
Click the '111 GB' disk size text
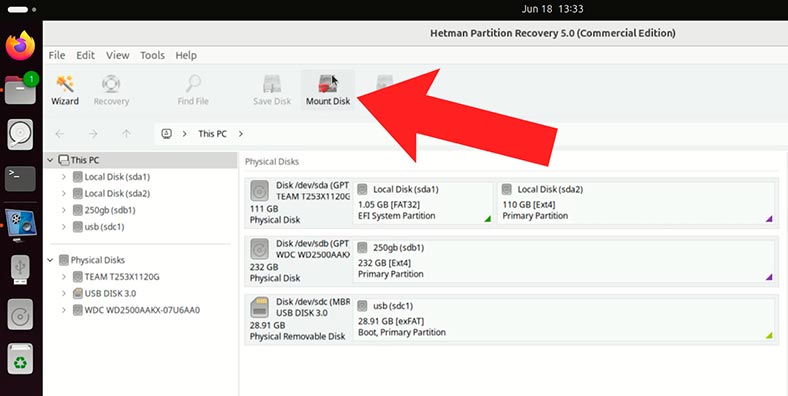coord(264,209)
